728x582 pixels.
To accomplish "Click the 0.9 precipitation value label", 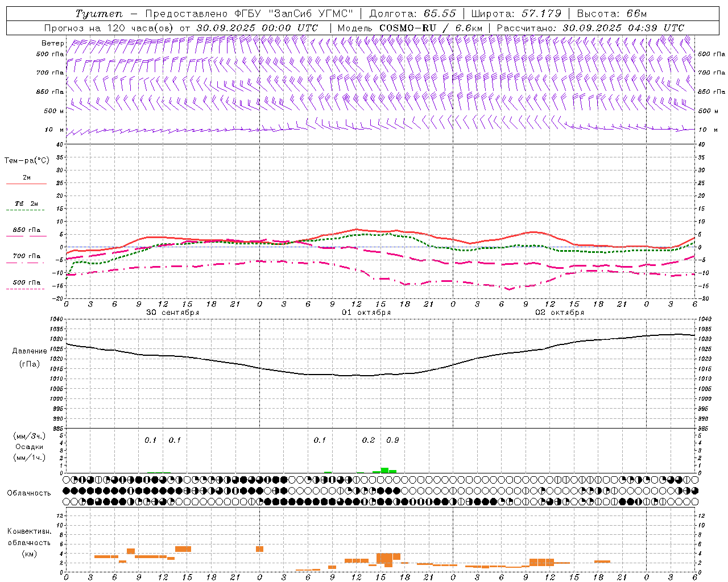I will pos(392,440).
